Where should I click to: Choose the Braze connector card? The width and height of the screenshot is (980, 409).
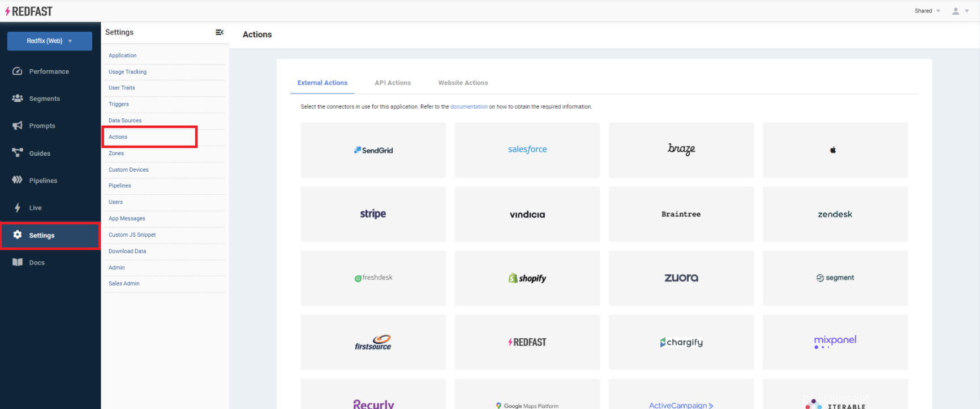681,150
